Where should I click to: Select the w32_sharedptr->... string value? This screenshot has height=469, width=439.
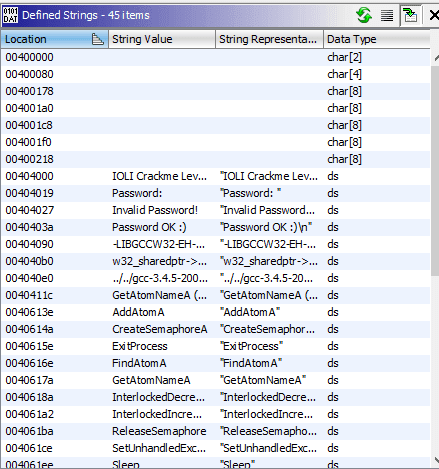[x=159, y=261]
